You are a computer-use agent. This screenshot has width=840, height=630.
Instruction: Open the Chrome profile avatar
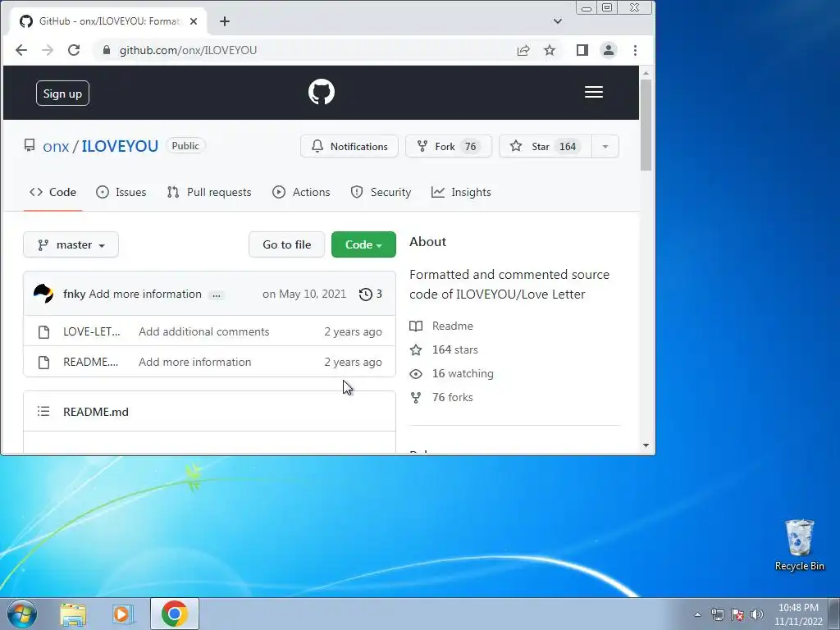609,50
